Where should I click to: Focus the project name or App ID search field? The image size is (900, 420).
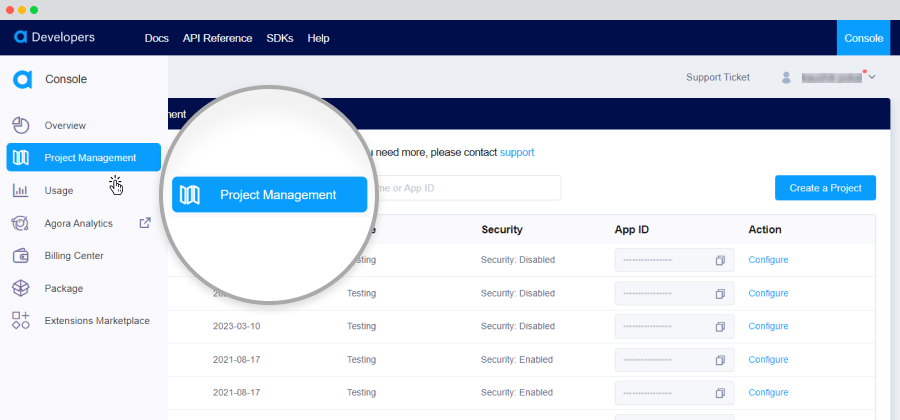[x=464, y=188]
